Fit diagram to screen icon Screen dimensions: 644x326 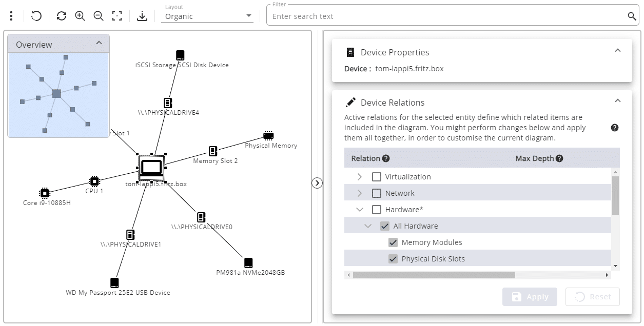point(117,16)
